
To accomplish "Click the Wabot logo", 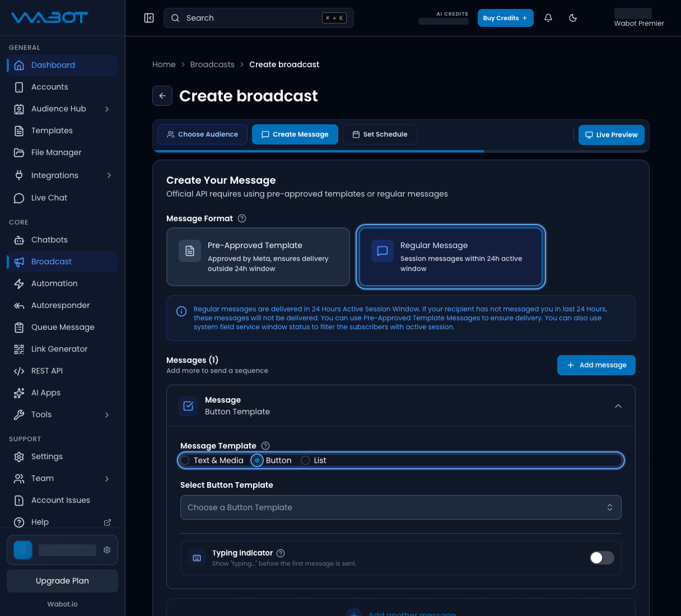I will (49, 18).
